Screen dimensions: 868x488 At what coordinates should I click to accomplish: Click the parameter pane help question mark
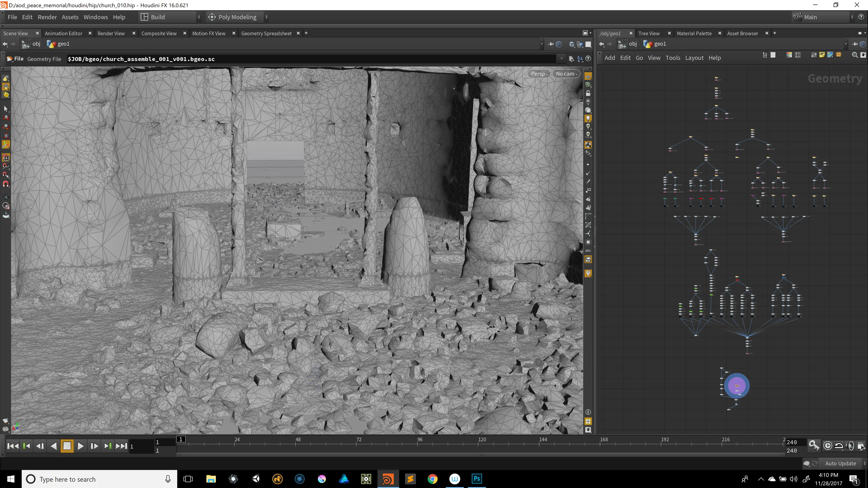tap(588, 59)
